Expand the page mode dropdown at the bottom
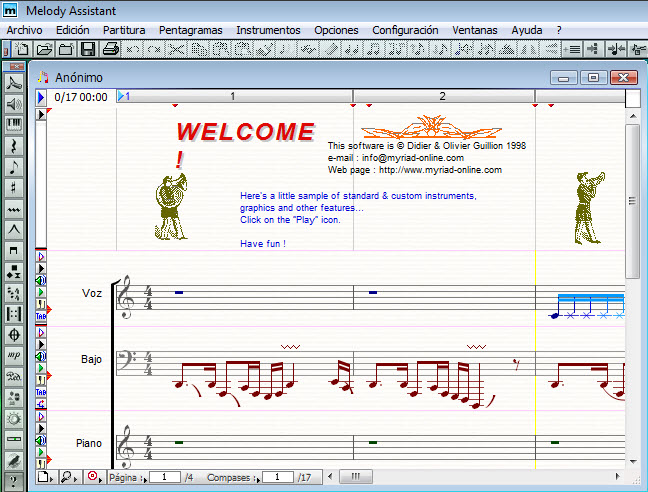Image resolution: width=648 pixels, height=492 pixels. click(x=45, y=477)
